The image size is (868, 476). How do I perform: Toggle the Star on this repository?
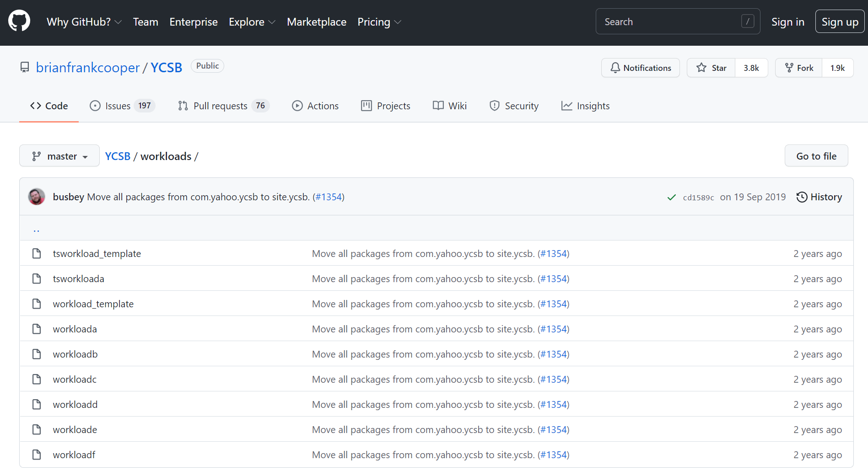pos(711,67)
